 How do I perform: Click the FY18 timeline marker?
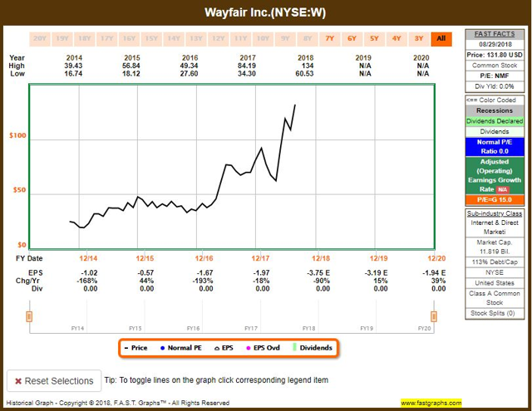point(308,328)
